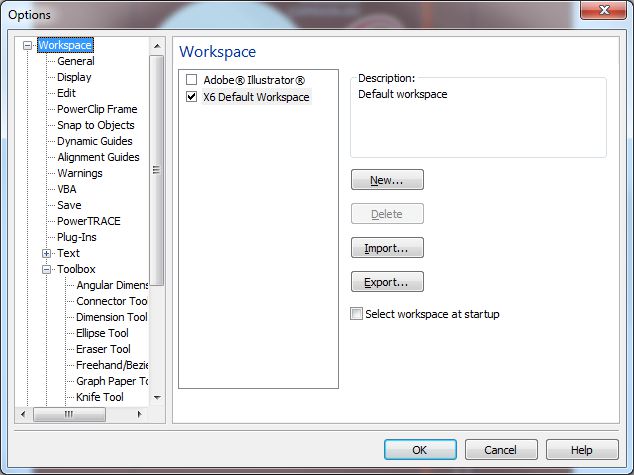
Task: Open the General options page
Action: coord(76,61)
